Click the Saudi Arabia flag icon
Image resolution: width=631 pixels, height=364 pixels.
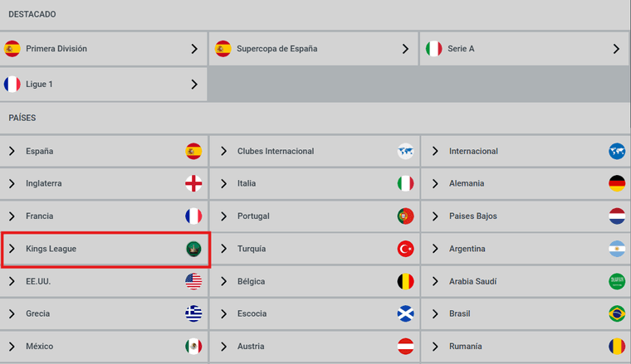pos(617,281)
